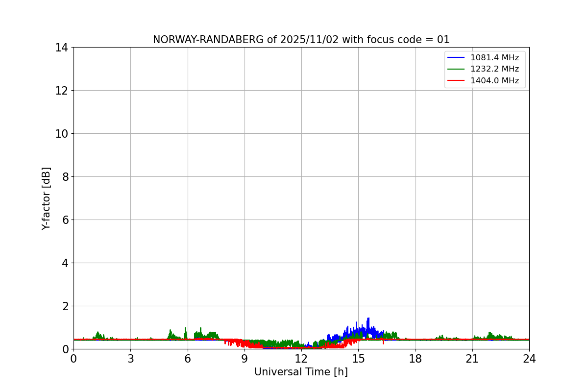
Task: Click the x-axis tick label 15
Action: tap(358, 359)
